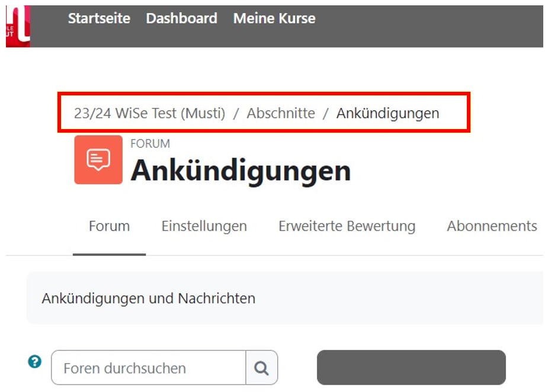Select the Forum tab
The height and width of the screenshot is (392, 548).
coord(109,226)
